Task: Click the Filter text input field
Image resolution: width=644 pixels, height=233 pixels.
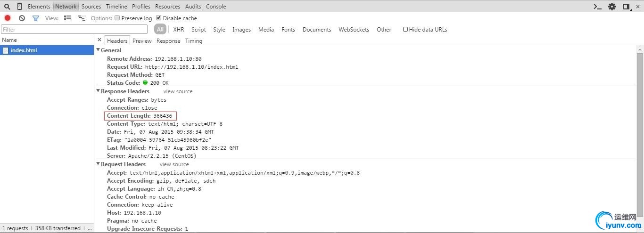Action: pyautogui.click(x=74, y=29)
